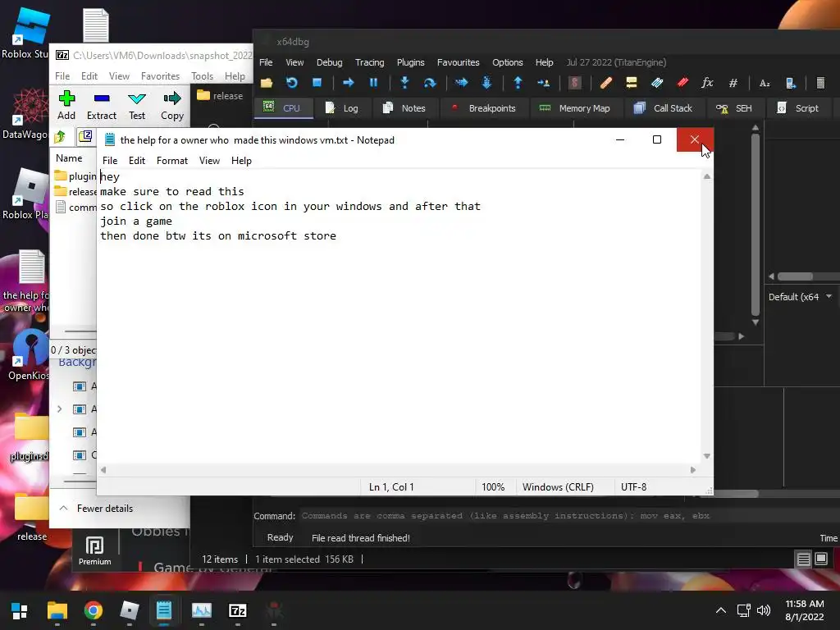This screenshot has height=630, width=840.
Task: Click the trace into icon in x64dbg
Action: point(461,83)
